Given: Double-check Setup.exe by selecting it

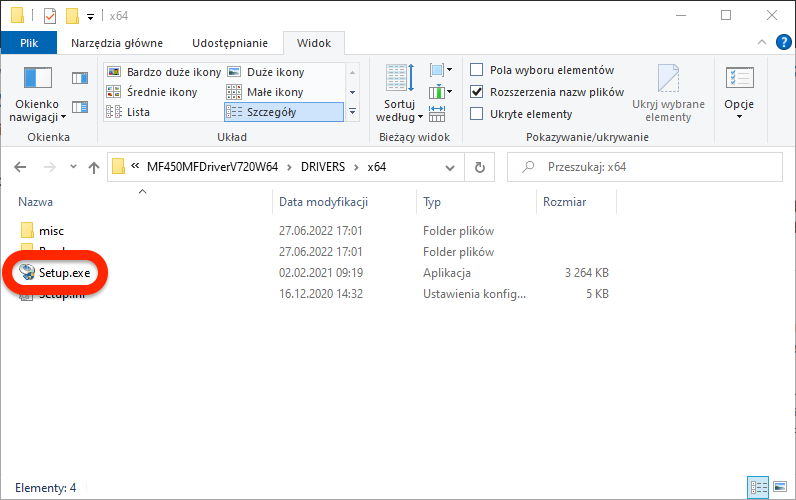Looking at the screenshot, I should pos(64,273).
